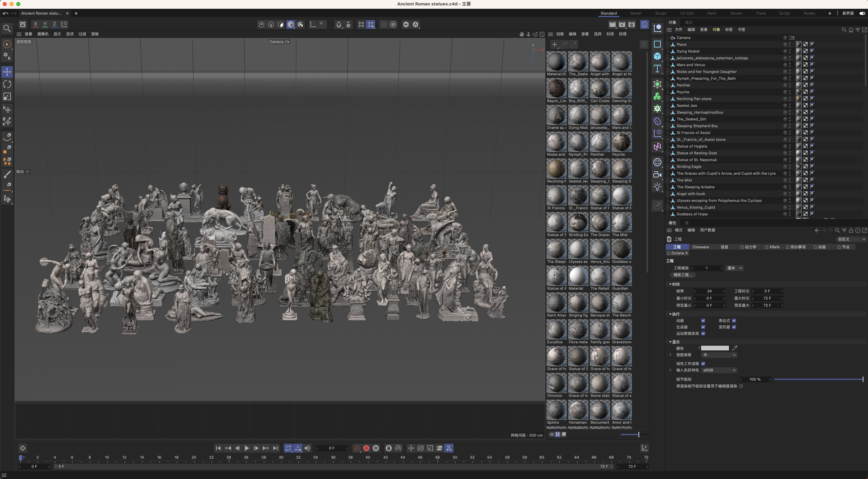Click the 缩放工程... button
The height and width of the screenshot is (479, 868).
coord(683,275)
